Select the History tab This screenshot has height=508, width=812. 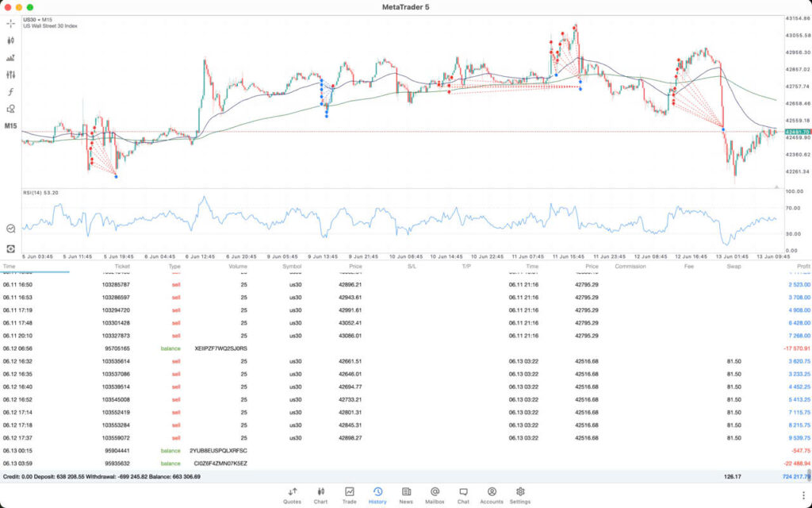377,495
